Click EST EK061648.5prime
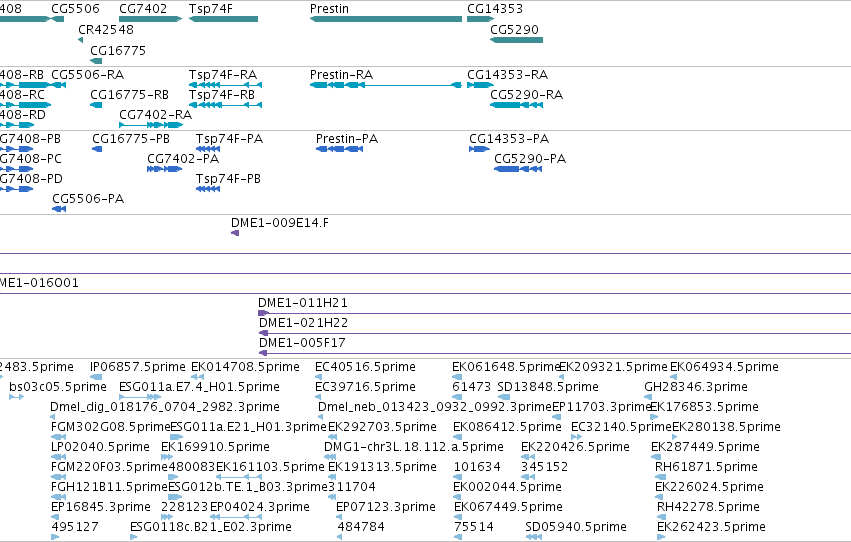This screenshot has height=542, width=851. [506, 367]
